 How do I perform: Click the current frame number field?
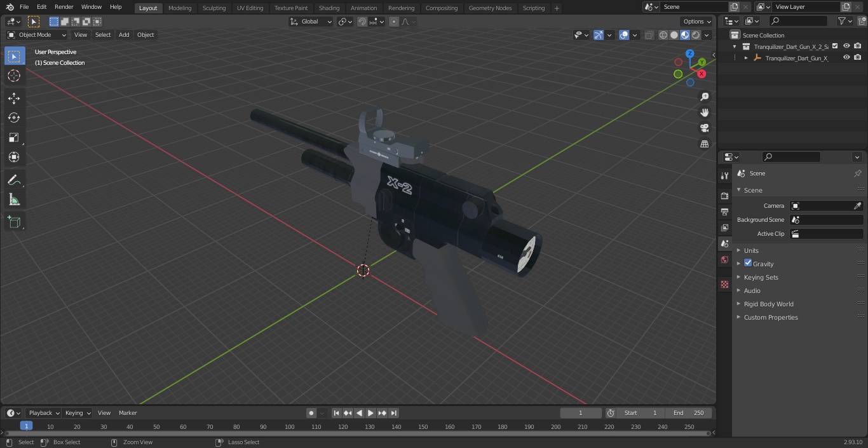[580, 413]
